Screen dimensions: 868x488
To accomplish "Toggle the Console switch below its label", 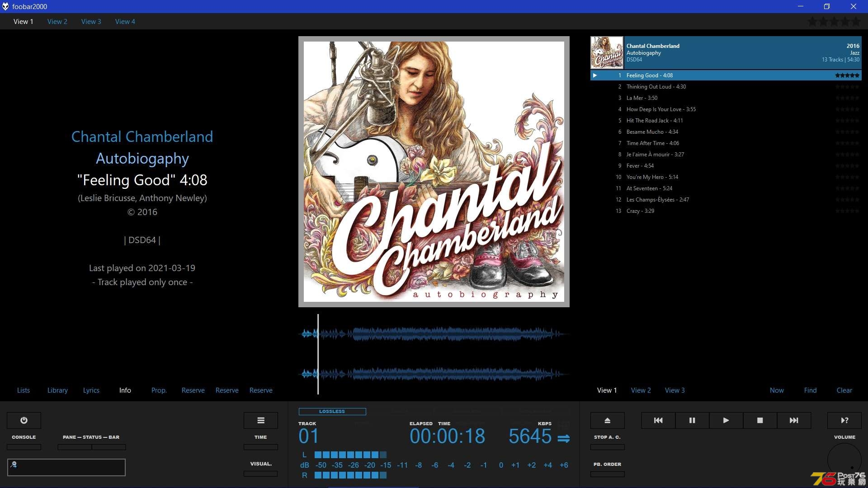I will tap(24, 447).
